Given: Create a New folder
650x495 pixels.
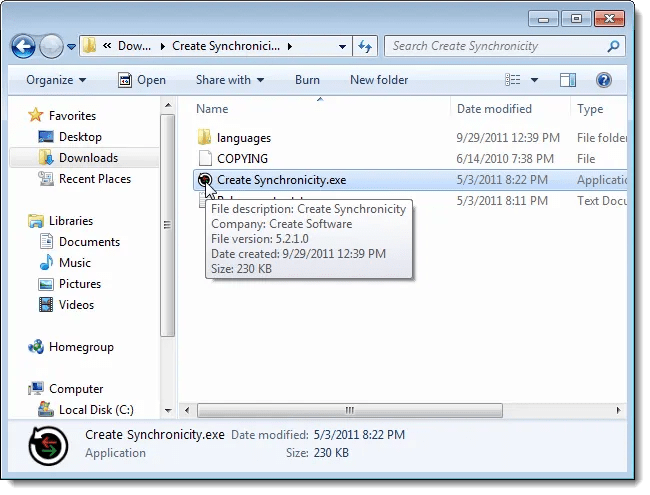Looking at the screenshot, I should click(379, 80).
